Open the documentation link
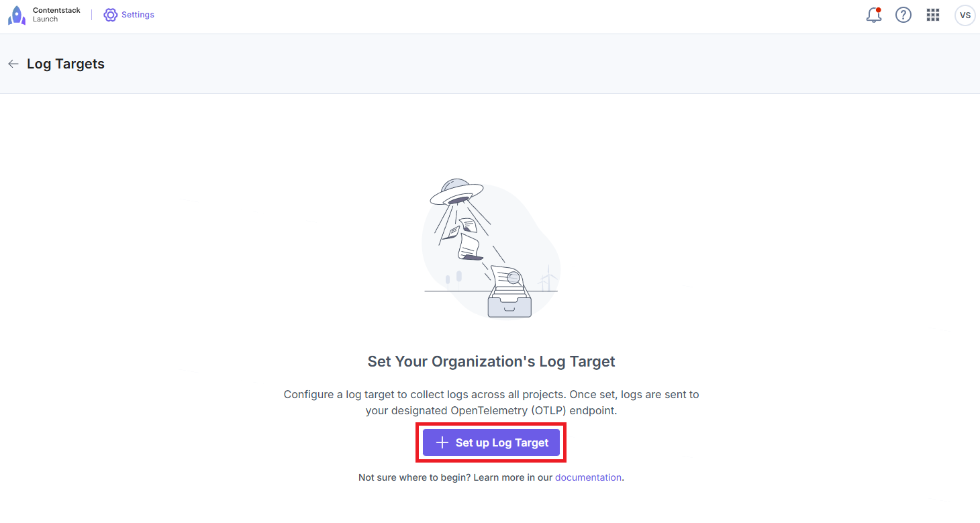The image size is (980, 523). click(x=588, y=477)
